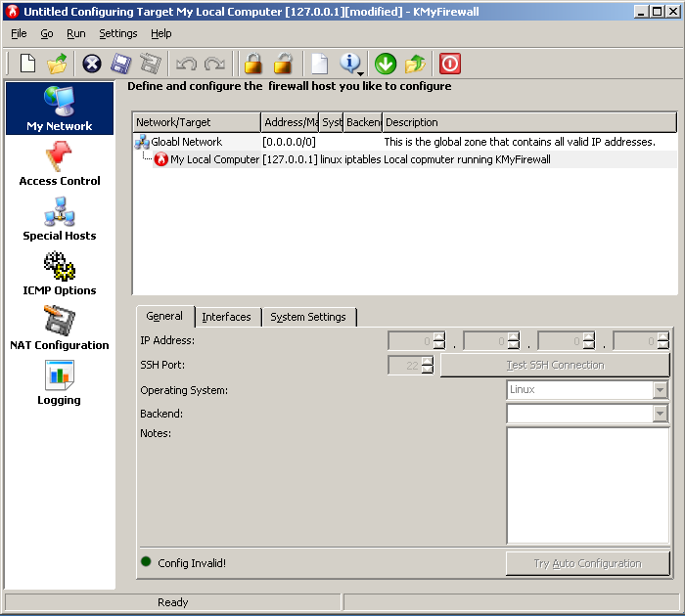Click the red stop firewall icon
This screenshot has height=616, width=685.
[450, 64]
